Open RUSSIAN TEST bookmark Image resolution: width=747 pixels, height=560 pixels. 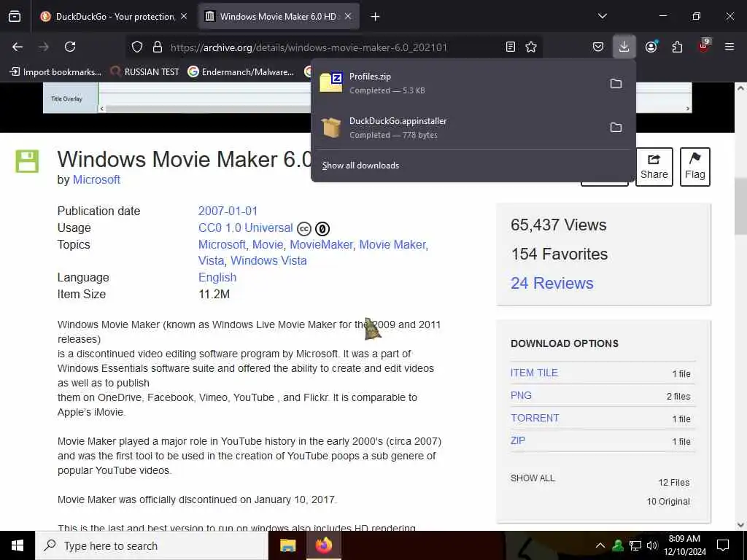(145, 72)
